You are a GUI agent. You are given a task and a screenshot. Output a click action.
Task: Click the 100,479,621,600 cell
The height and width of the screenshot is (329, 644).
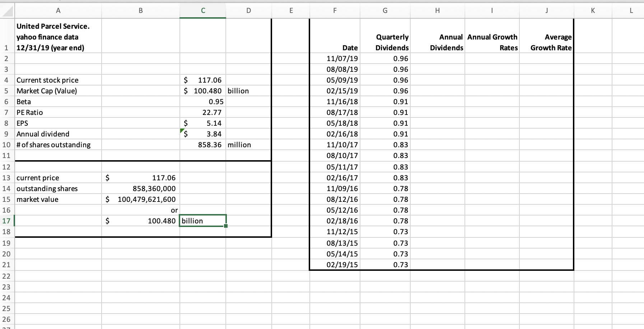(x=141, y=199)
